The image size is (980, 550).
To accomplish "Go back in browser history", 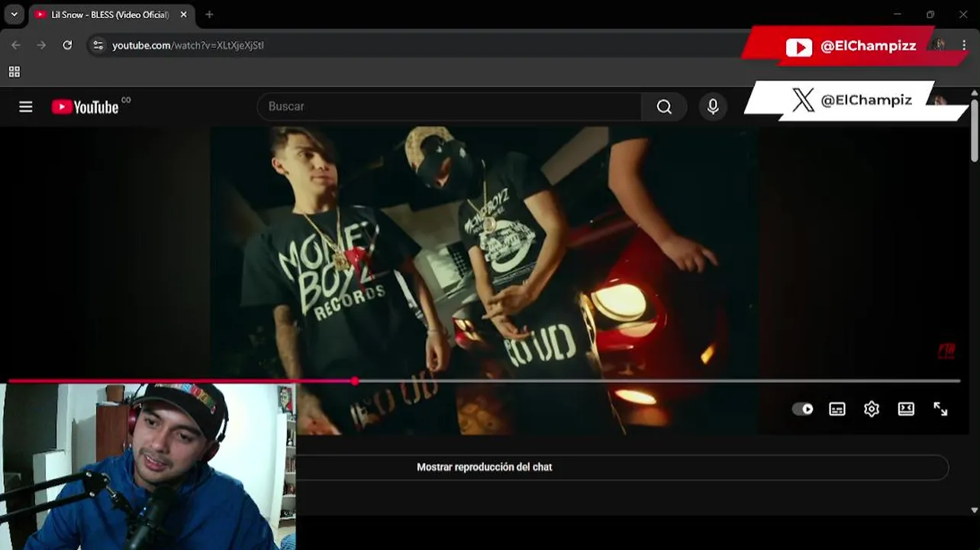I will [x=16, y=45].
